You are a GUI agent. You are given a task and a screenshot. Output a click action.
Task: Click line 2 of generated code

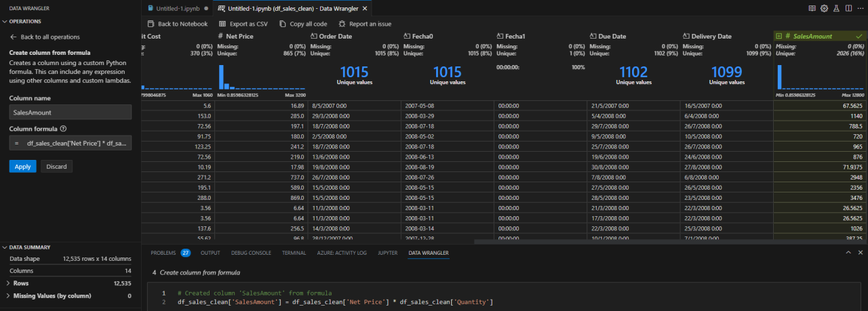coord(335,302)
